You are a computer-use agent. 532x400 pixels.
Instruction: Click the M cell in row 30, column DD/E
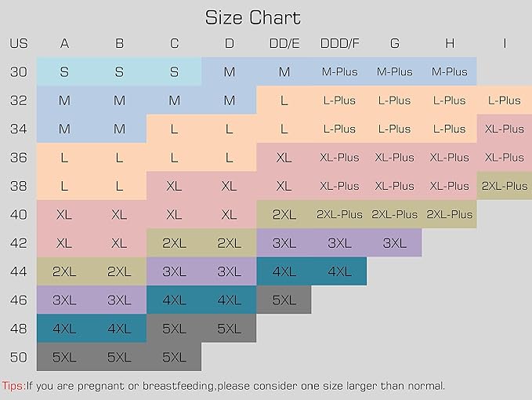(x=284, y=72)
